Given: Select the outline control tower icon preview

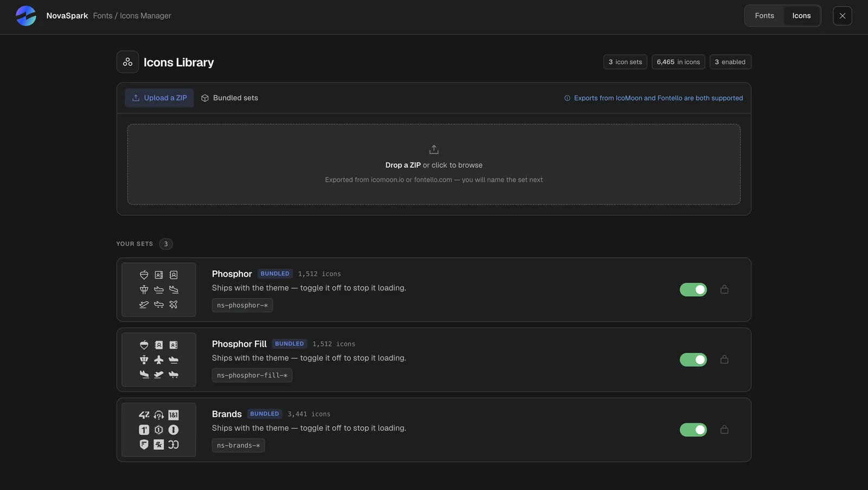Looking at the screenshot, I should [144, 290].
